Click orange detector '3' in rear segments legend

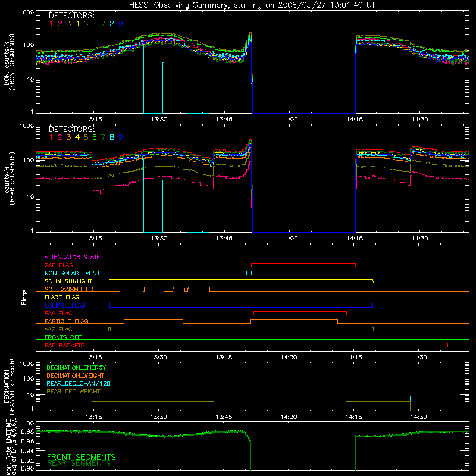(x=68, y=137)
